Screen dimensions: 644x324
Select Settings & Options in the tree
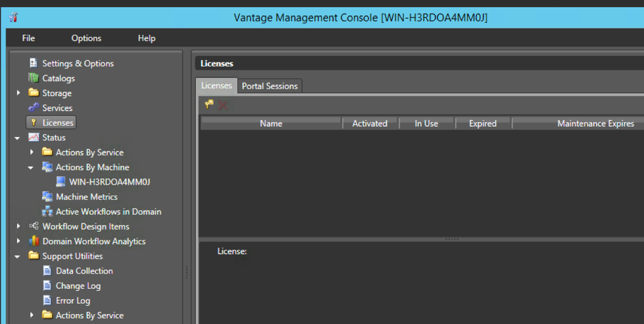78,63
